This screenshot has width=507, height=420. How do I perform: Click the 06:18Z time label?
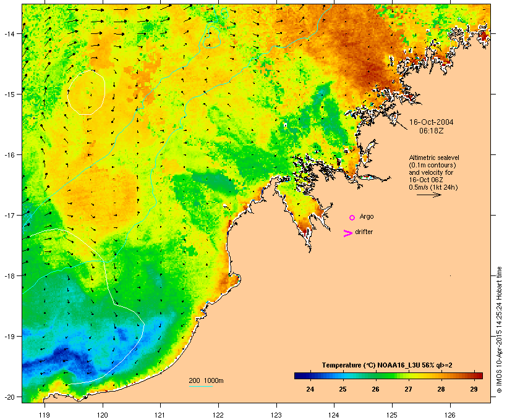(432, 131)
